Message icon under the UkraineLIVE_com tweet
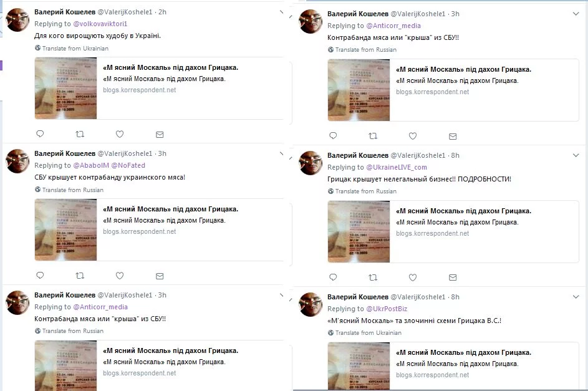This screenshot has width=588, height=391. point(453,278)
